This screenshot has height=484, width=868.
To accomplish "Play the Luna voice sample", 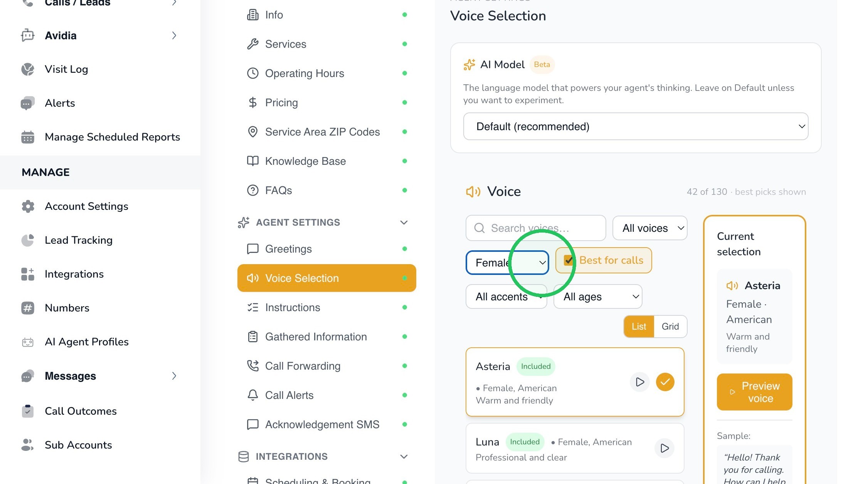I will click(x=664, y=448).
